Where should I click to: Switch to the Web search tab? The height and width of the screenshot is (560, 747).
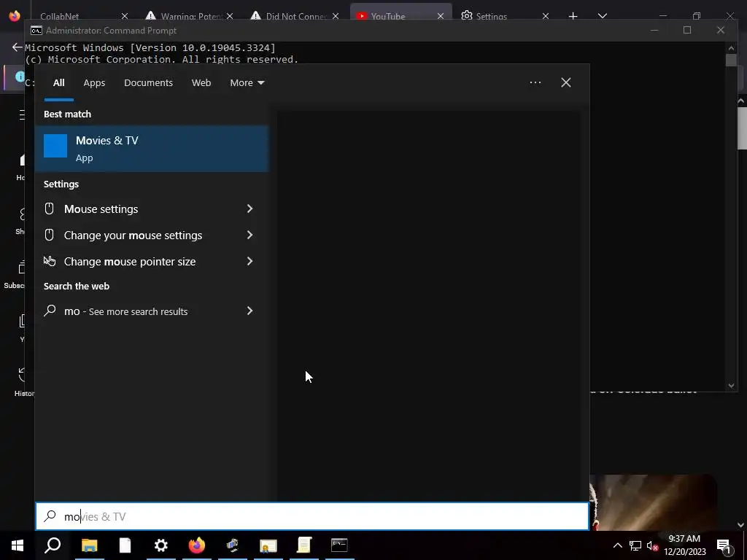(x=201, y=83)
